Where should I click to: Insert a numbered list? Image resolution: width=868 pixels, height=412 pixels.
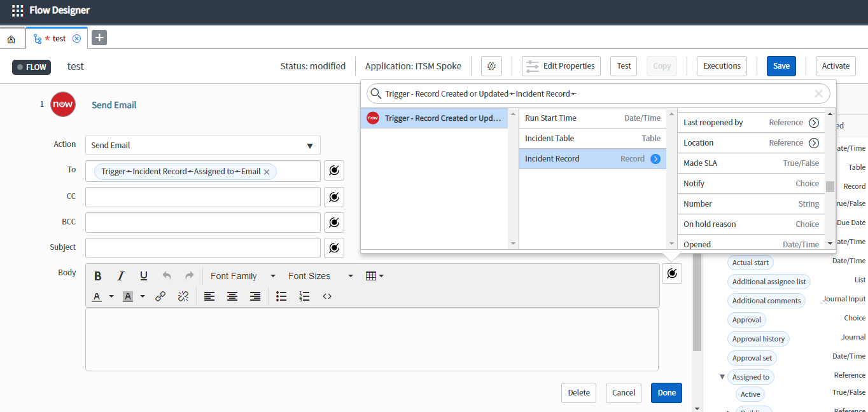pyautogui.click(x=304, y=296)
